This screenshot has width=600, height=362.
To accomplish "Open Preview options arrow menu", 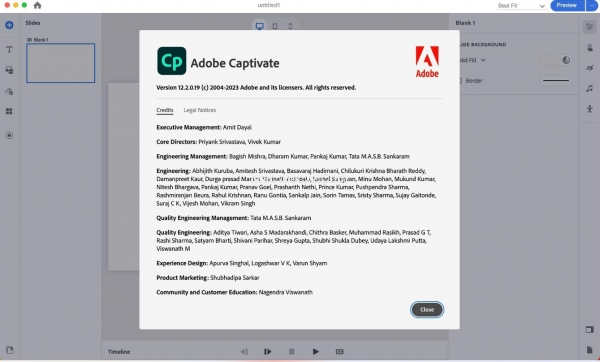I will [592, 5].
